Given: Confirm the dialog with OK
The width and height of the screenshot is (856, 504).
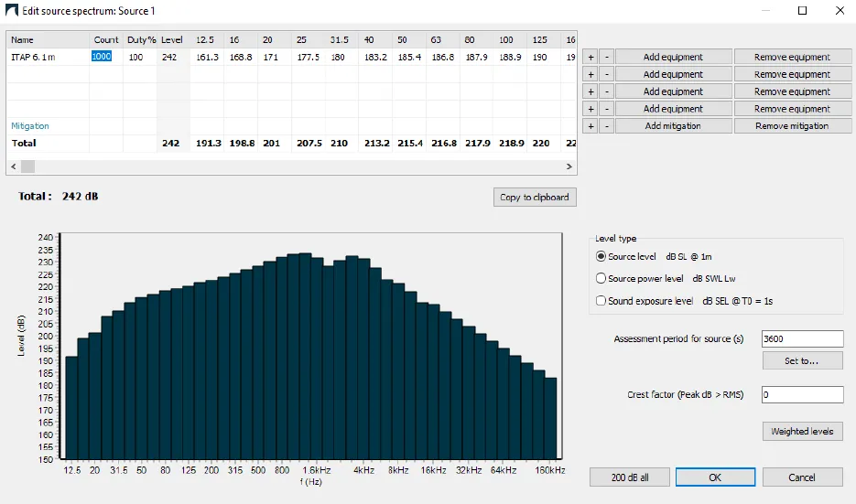Looking at the screenshot, I should [x=715, y=477].
